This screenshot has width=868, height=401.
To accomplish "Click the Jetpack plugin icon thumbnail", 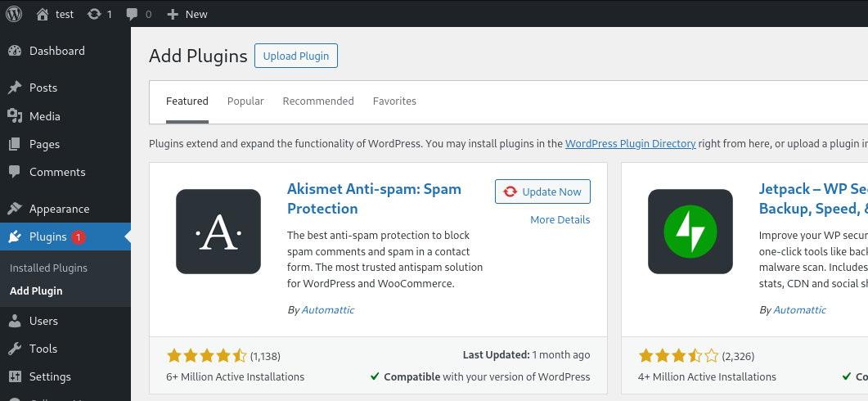I will click(690, 232).
